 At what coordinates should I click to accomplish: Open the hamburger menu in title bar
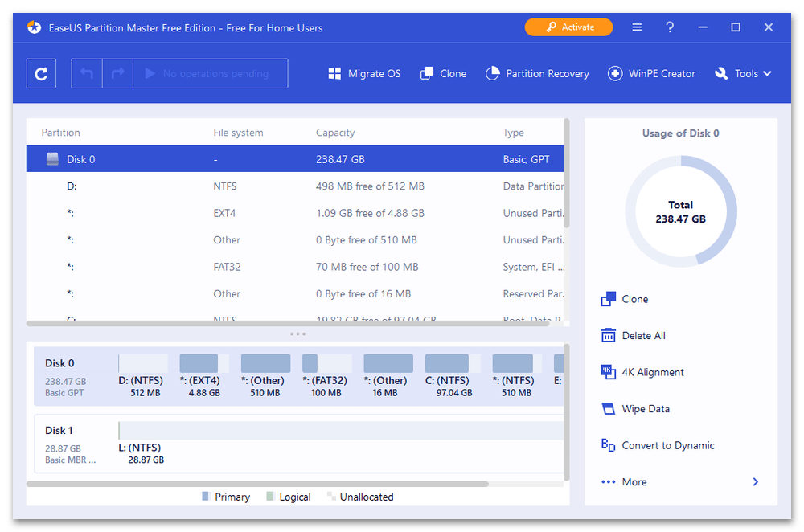pos(637,27)
